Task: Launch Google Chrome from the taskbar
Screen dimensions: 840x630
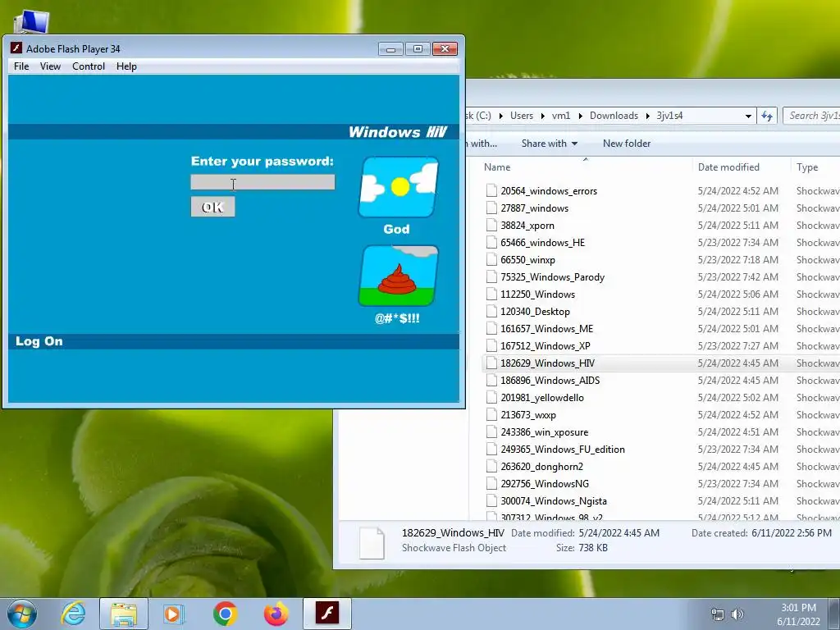Action: [225, 614]
